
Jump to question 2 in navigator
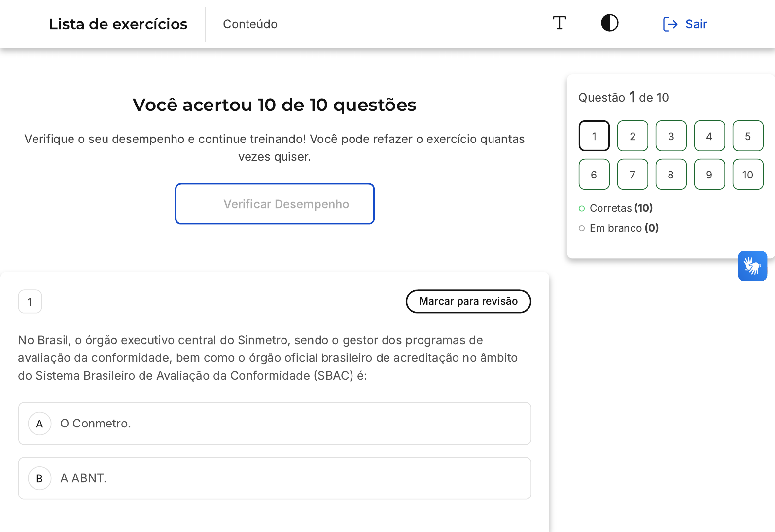(x=633, y=136)
